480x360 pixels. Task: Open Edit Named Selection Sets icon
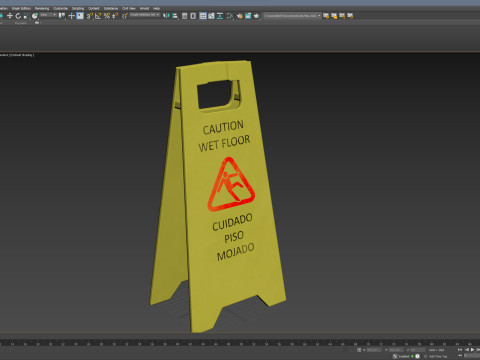pos(125,16)
